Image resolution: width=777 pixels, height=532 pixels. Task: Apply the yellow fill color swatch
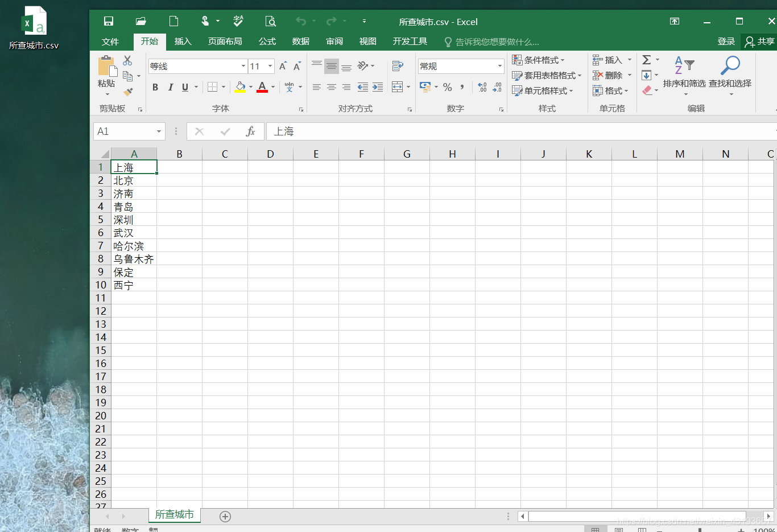point(240,87)
